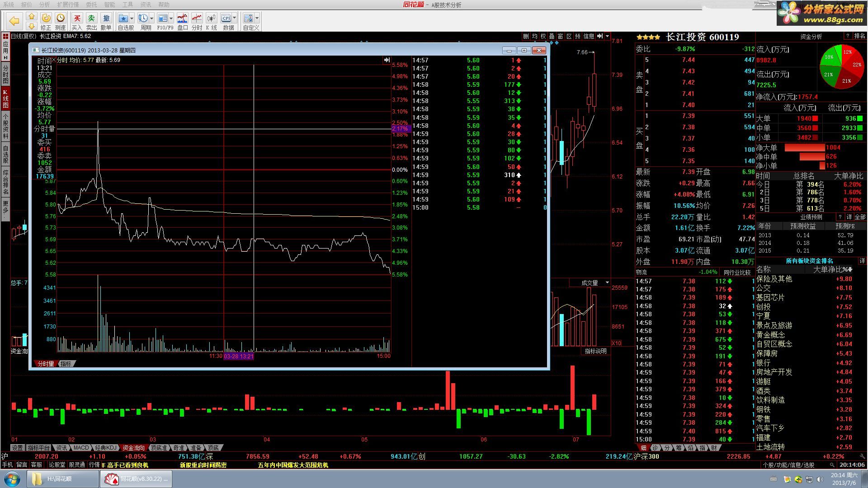This screenshot has height=488, width=868.
Task: Toggle the 删 chart button
Action: (526, 36)
